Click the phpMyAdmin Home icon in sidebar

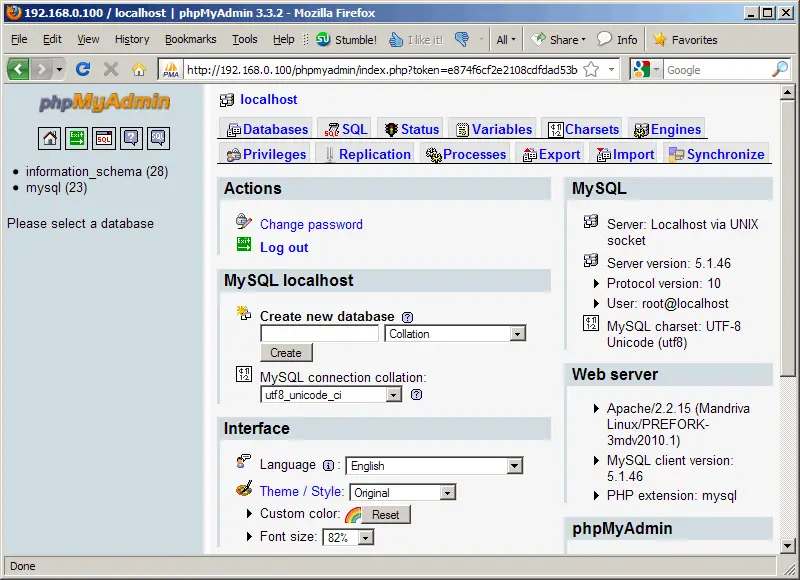coord(49,138)
